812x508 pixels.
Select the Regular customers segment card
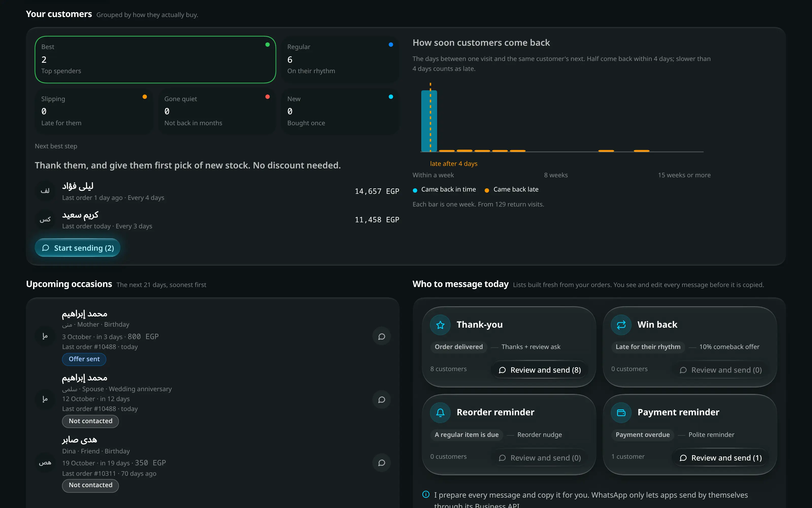click(x=340, y=59)
